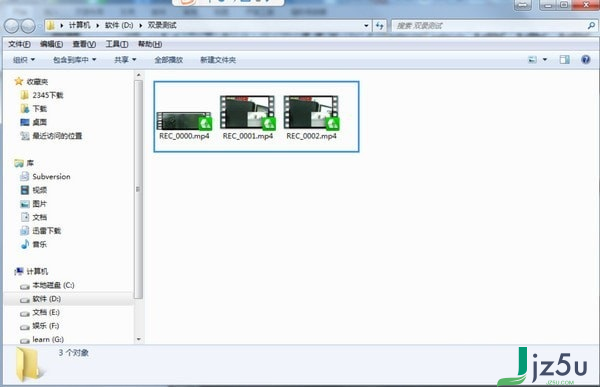Open the 工具(T) menu
The image size is (600, 387).
(117, 44)
